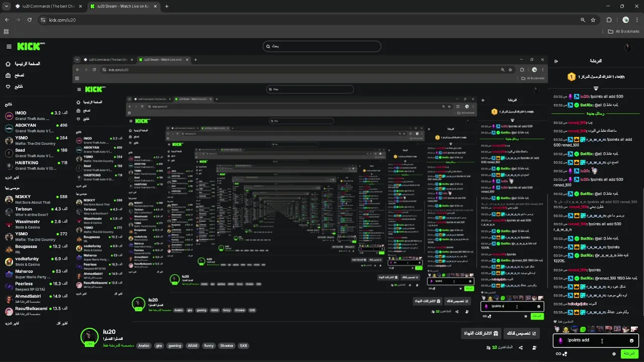Open vodkafunky recommended channel
The height and width of the screenshot is (362, 644).
(x=35, y=261)
